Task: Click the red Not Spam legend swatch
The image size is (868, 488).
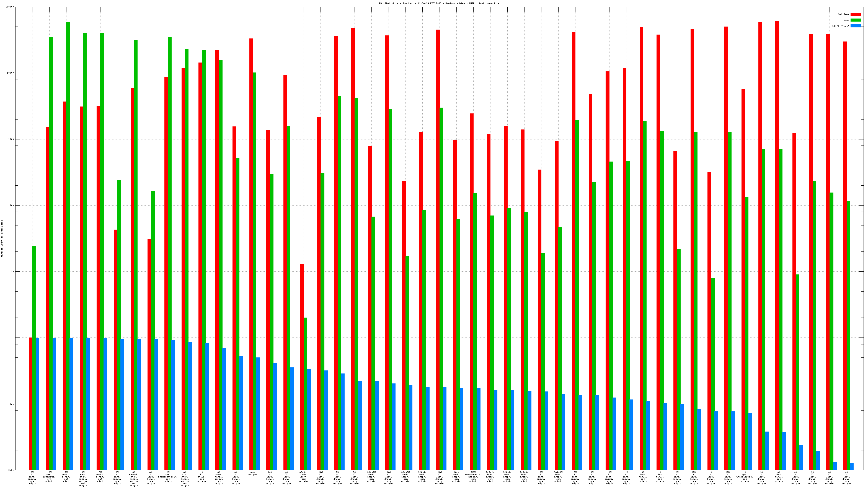Action: (x=856, y=14)
